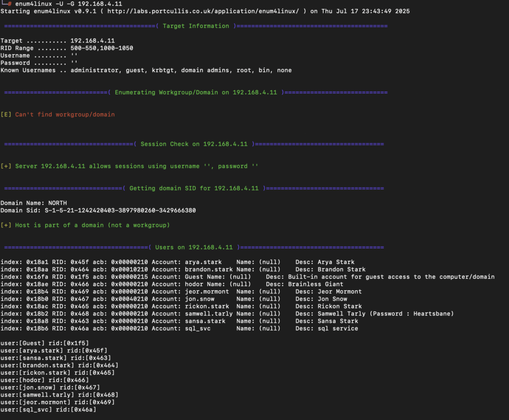This screenshot has height=420, width=509.
Task: Click user:[Guest] rid:[0x1f5] line
Action: tap(44, 343)
